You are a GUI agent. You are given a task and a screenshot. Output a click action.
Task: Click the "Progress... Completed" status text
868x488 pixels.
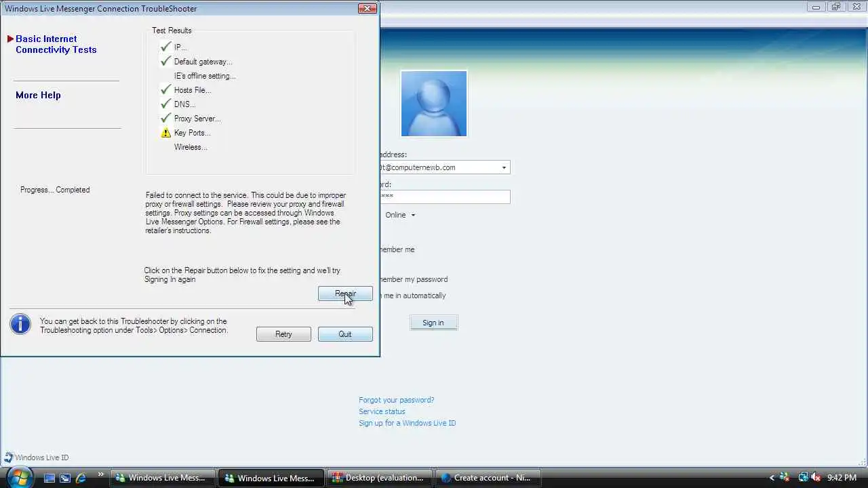pyautogui.click(x=55, y=190)
